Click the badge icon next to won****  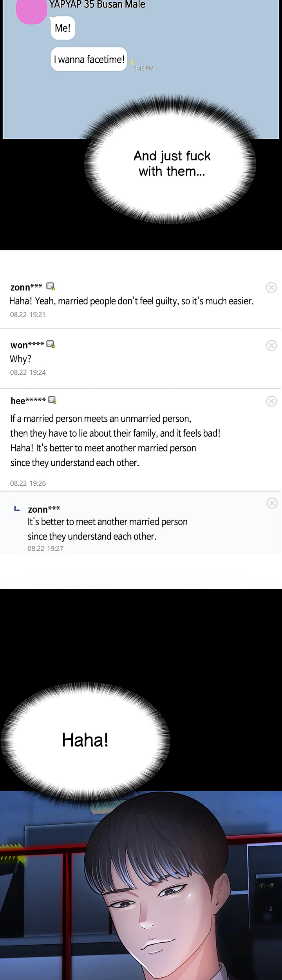tap(51, 344)
